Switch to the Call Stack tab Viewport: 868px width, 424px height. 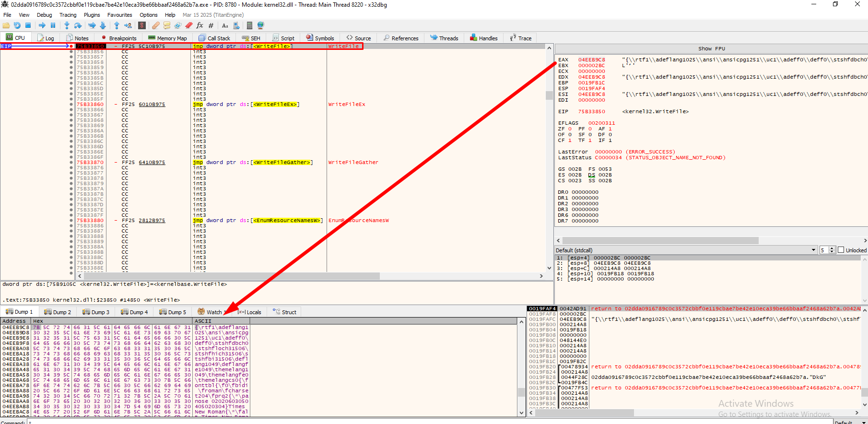point(214,38)
